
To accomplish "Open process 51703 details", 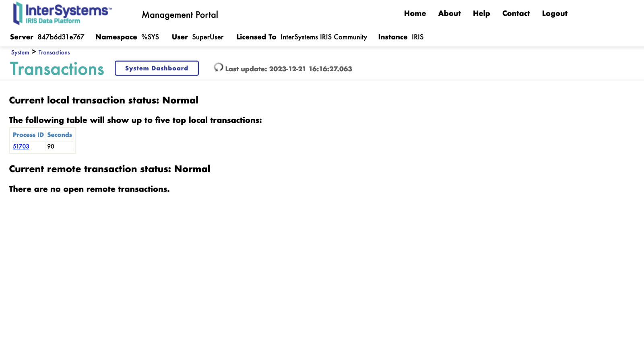I will (21, 147).
